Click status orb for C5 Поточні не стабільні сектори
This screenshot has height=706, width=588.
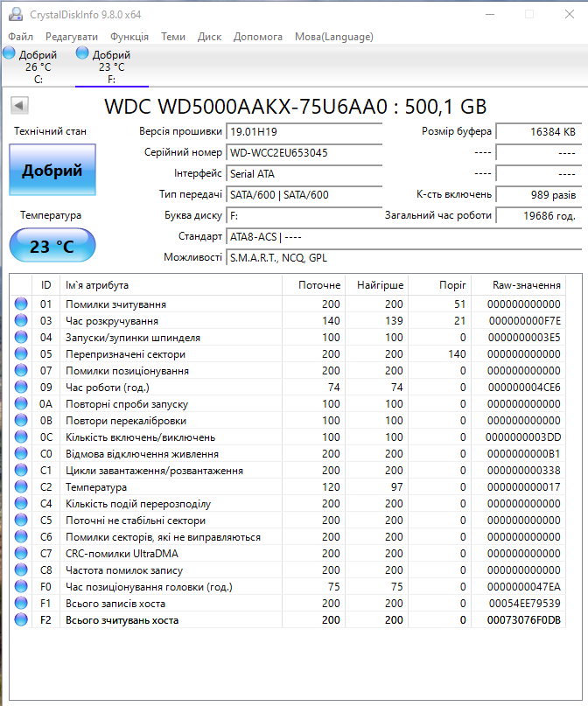[21, 520]
